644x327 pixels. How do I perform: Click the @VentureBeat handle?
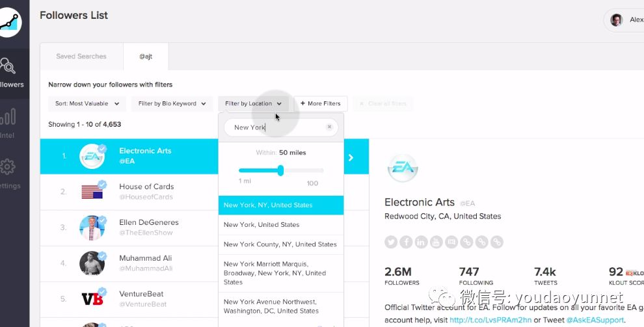point(143,304)
